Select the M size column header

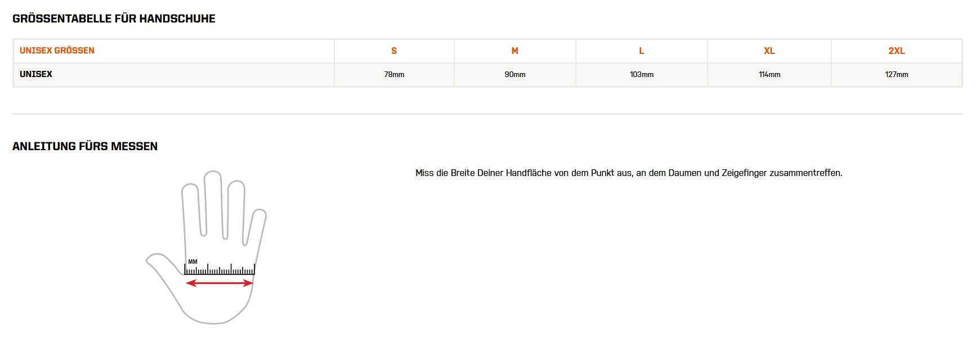(x=514, y=51)
